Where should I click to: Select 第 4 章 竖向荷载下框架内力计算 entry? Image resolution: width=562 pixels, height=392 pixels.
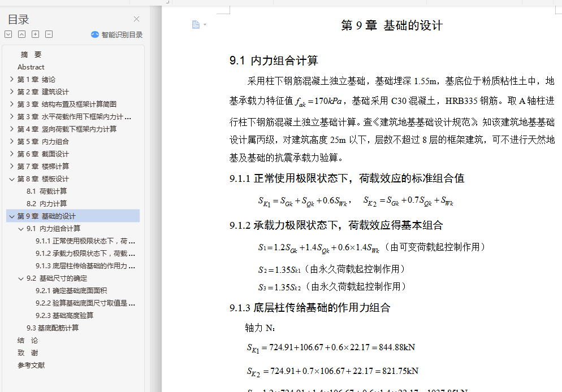pyautogui.click(x=67, y=129)
